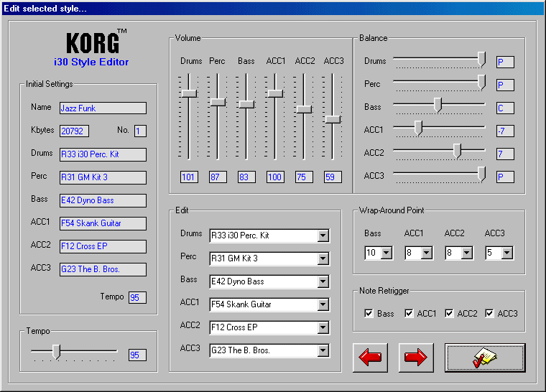Click the Drums volume value 101
Image resolution: width=546 pixels, height=392 pixels.
click(190, 177)
